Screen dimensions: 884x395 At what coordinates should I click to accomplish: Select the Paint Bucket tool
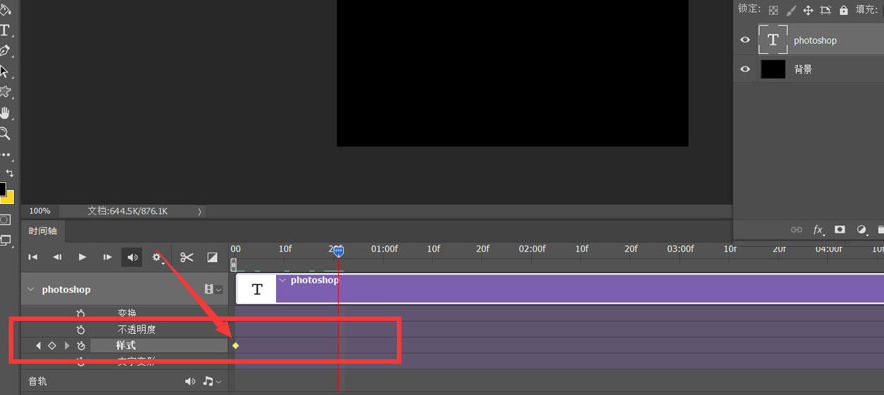point(5,10)
